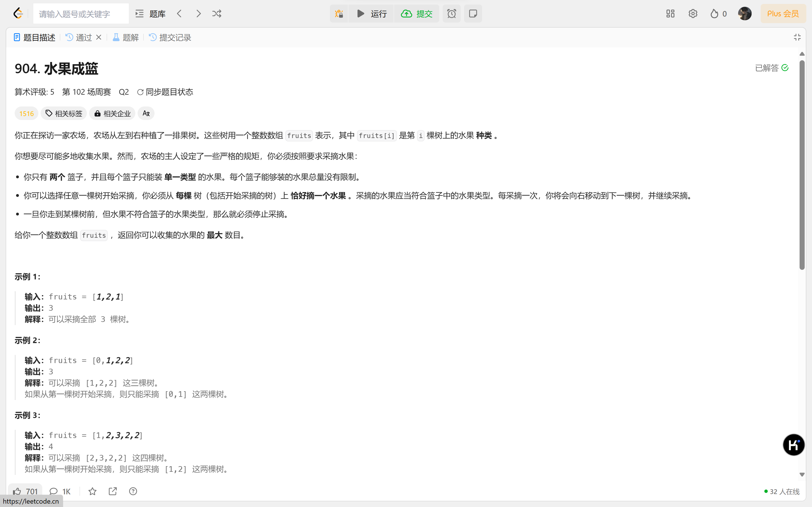Open appearance settings via the gear icon

[x=693, y=14]
